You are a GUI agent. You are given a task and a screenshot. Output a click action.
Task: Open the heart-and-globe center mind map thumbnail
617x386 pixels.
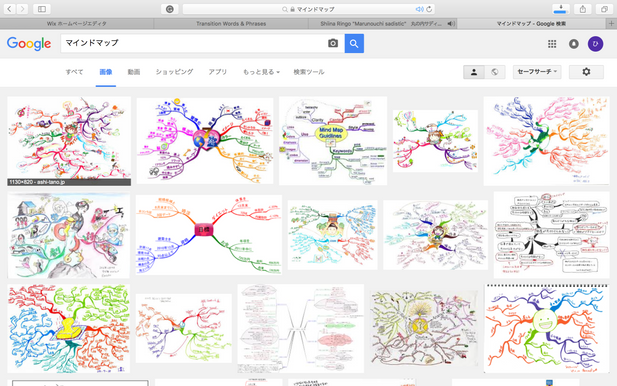[205, 141]
